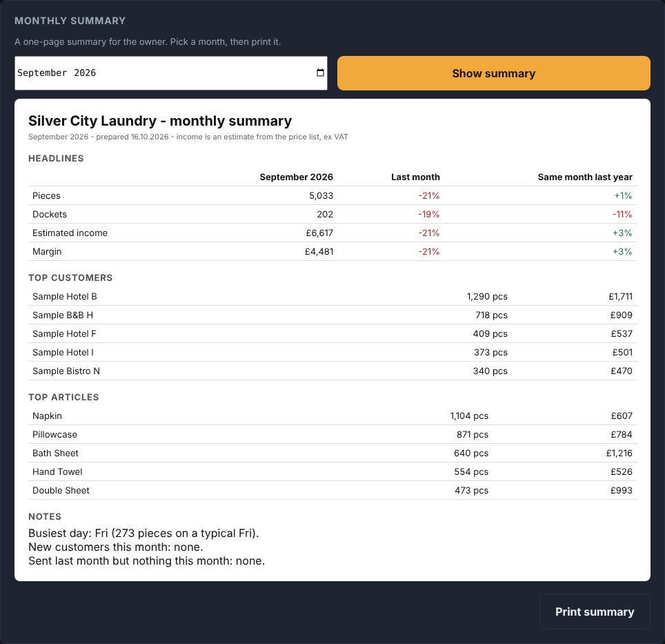Screen dimensions: 665x644
Task: Click the Dockets -19% change value
Action: pos(429,214)
